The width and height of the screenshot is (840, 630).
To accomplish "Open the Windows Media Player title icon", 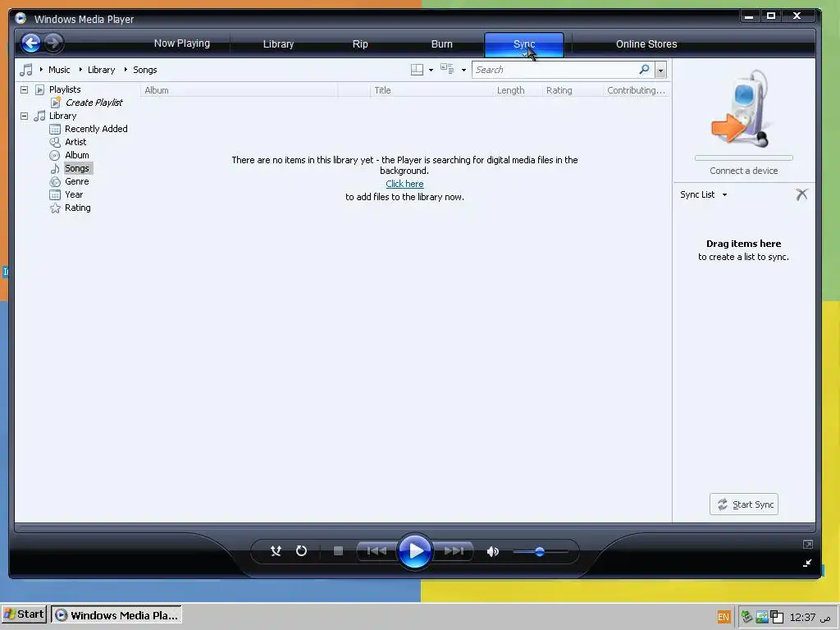I will pyautogui.click(x=21, y=18).
